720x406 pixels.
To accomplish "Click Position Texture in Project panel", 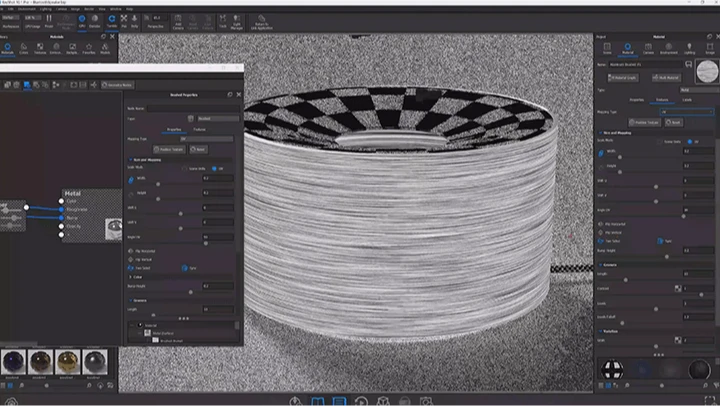I will click(x=644, y=122).
